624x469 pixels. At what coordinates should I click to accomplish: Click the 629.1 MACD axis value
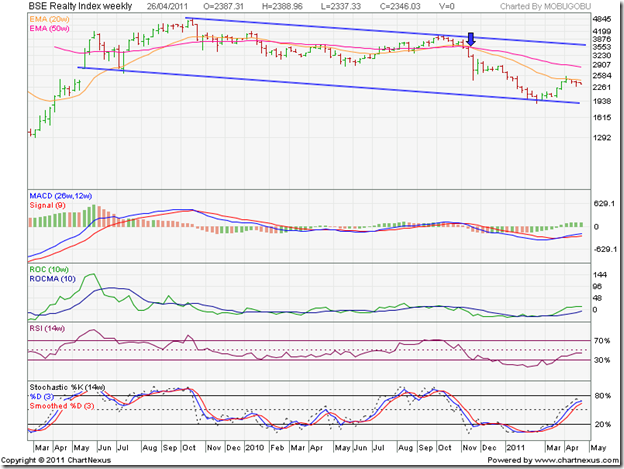click(x=604, y=204)
